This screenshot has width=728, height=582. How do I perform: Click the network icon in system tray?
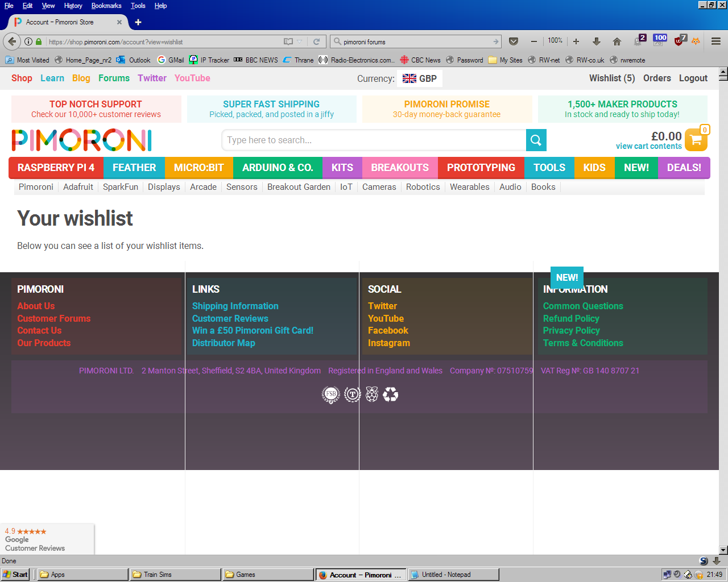click(x=667, y=575)
